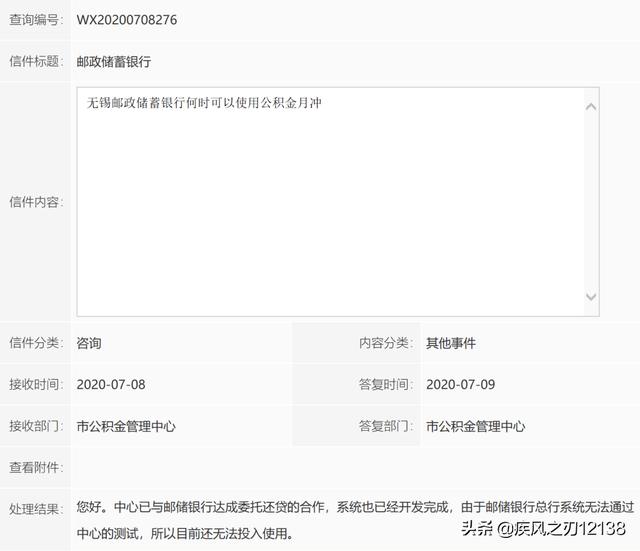Click the letter category value 咨询
The image size is (640, 551).
click(89, 343)
